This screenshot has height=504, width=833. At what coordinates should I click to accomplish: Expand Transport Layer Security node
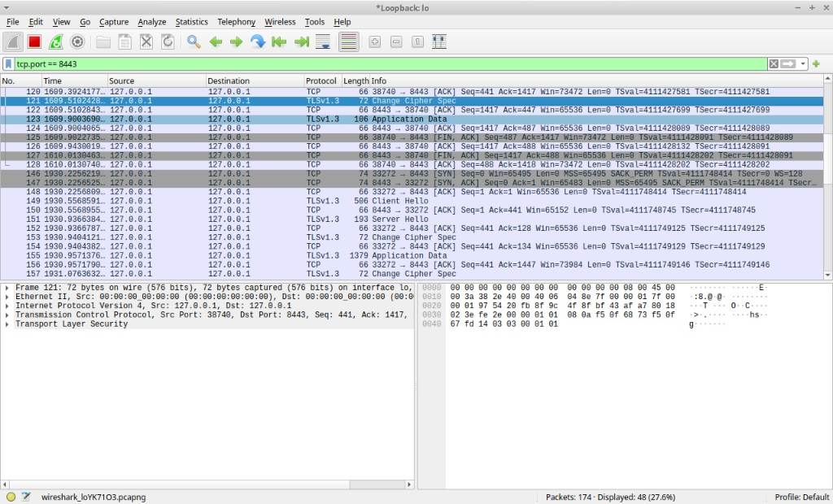click(7, 324)
